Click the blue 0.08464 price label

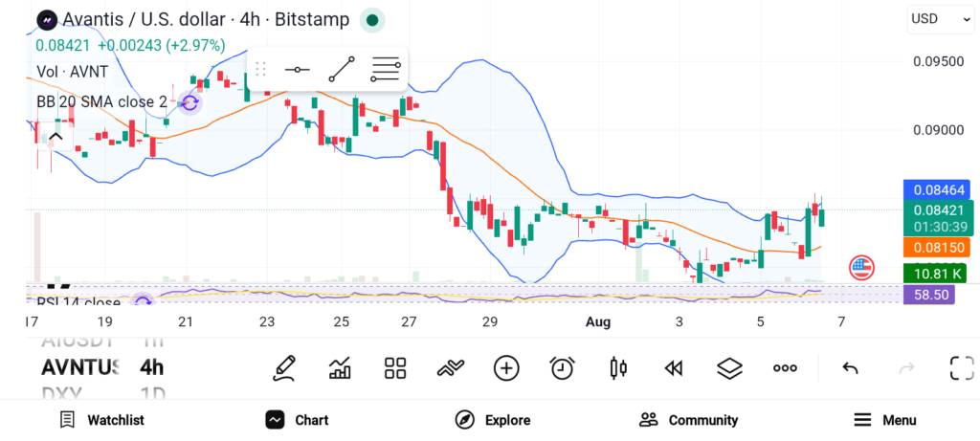[x=938, y=190]
